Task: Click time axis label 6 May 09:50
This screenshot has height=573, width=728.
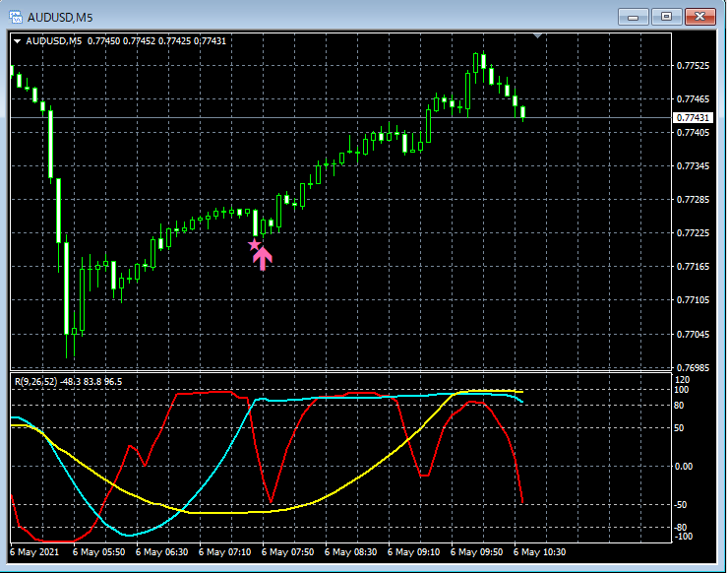Action: pos(477,552)
